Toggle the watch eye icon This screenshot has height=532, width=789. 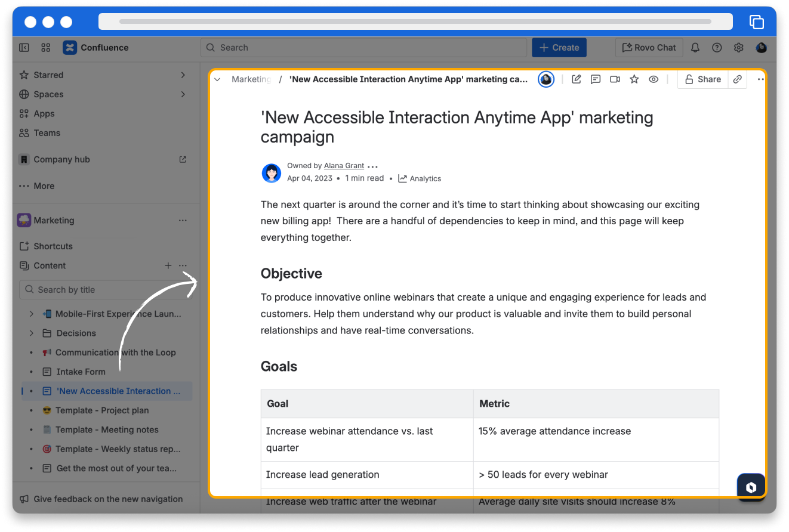[x=654, y=79]
